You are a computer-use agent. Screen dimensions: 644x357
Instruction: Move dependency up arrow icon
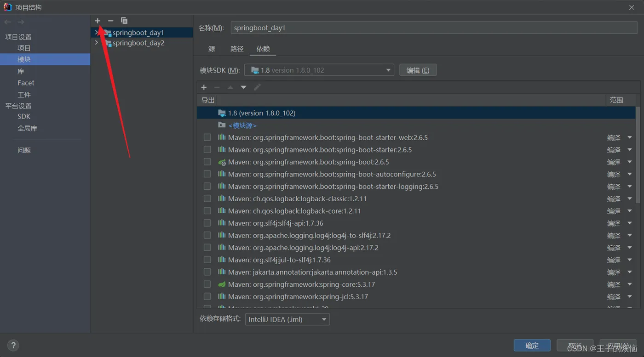point(230,87)
